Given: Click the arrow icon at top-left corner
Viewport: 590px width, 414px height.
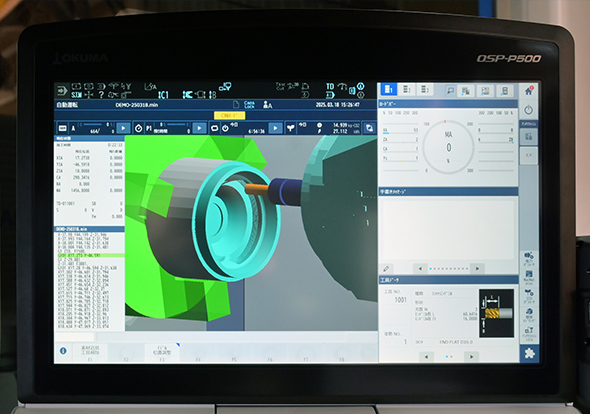Looking at the screenshot, I should pos(62,91).
